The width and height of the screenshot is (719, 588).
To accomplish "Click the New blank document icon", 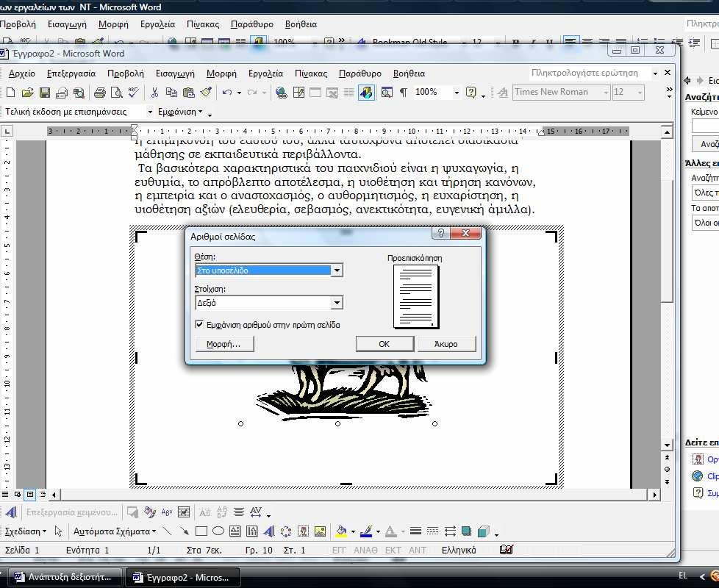I will pos(10,93).
